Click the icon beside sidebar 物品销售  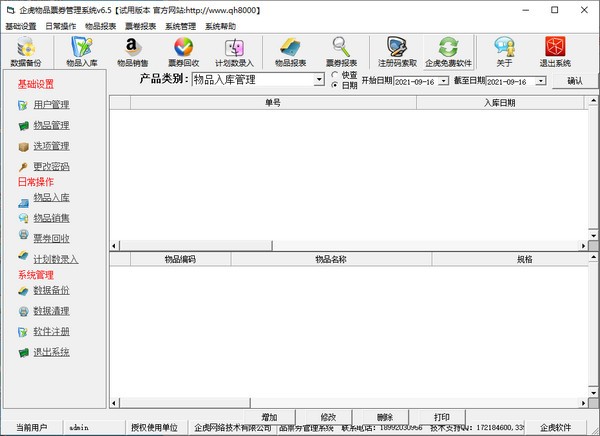click(23, 218)
